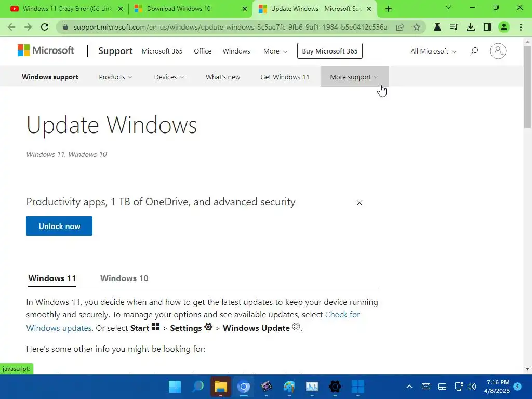Open taskbar Search
The image size is (532, 399).
(x=197, y=387)
